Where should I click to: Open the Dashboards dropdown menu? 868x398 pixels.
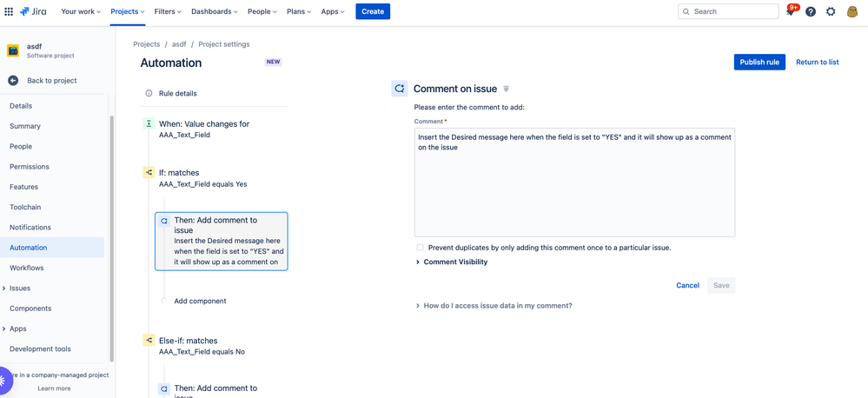[x=215, y=11]
